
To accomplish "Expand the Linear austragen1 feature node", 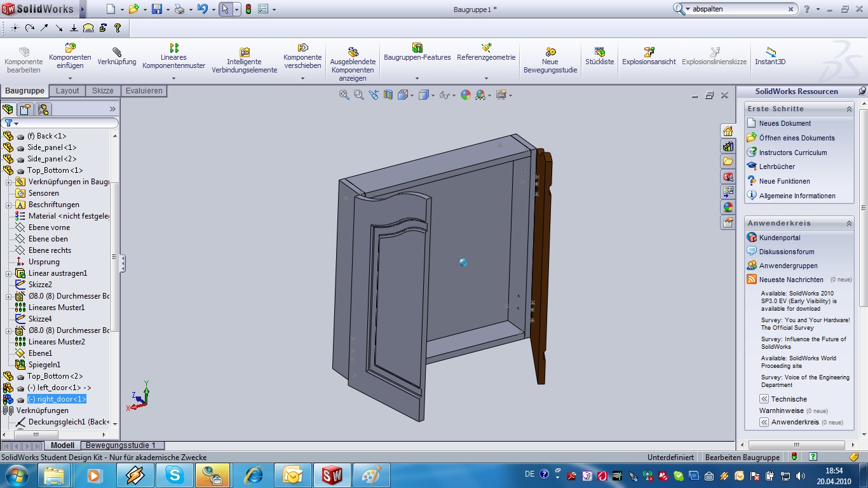I will click(x=9, y=273).
